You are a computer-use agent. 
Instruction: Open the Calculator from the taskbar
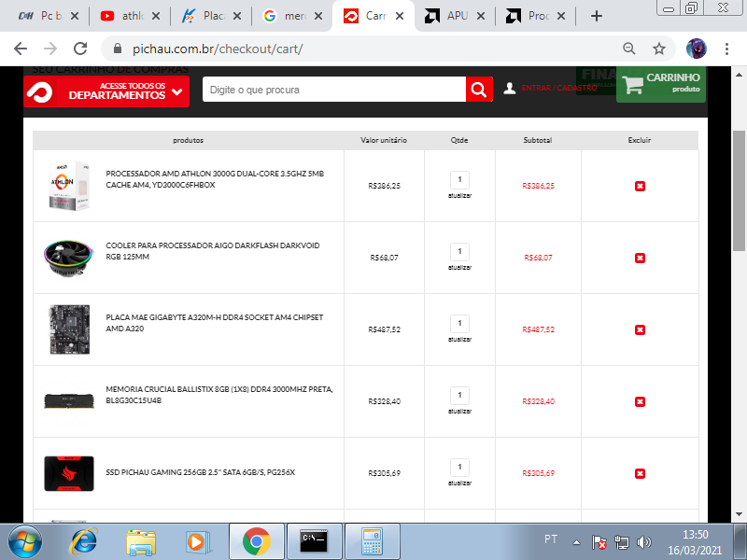(372, 541)
